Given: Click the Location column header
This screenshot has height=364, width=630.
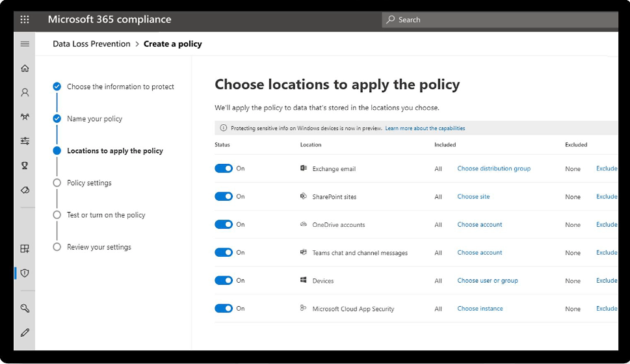Looking at the screenshot, I should 311,145.
